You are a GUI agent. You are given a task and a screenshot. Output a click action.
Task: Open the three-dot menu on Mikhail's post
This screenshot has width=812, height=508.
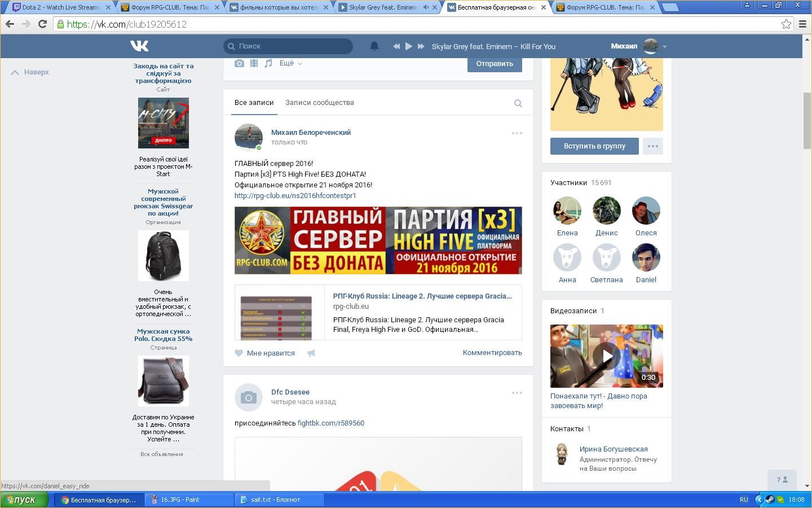pos(517,133)
